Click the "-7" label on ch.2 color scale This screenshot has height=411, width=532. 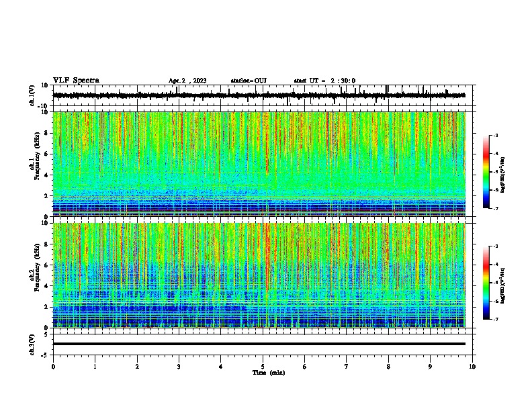click(495, 319)
